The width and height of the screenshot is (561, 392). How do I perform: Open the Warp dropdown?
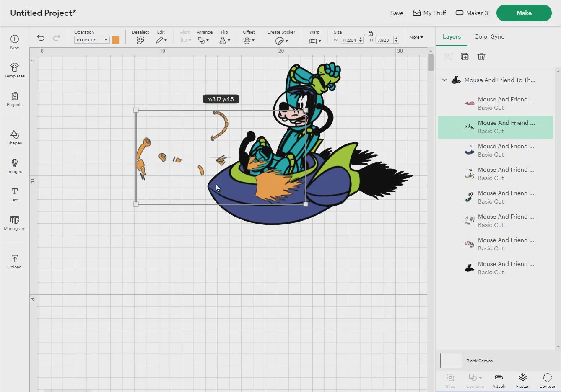[314, 41]
